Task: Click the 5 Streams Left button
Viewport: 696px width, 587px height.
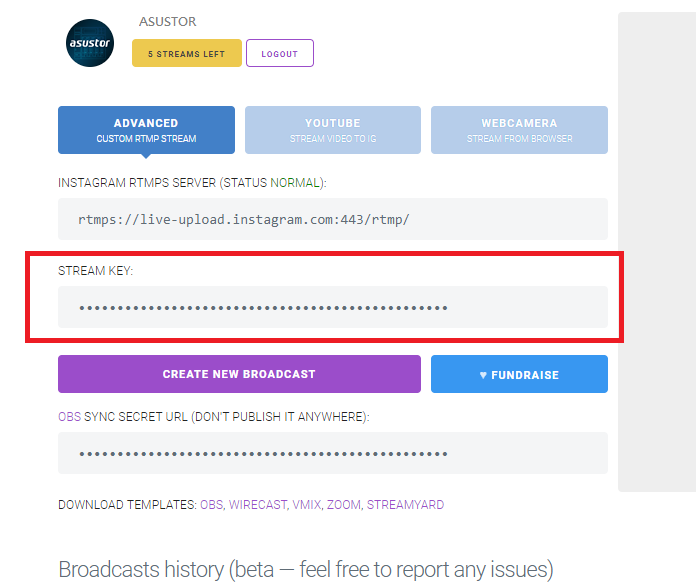Action: (187, 53)
